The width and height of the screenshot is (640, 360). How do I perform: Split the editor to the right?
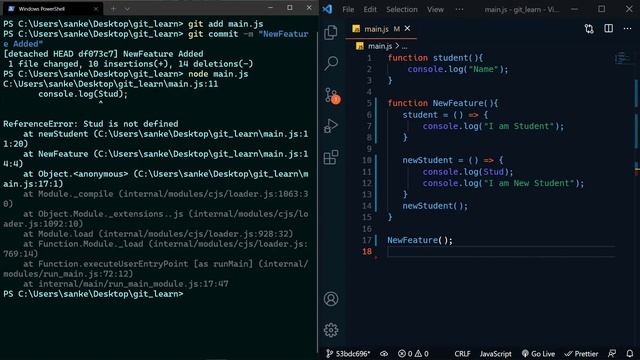tap(608, 29)
